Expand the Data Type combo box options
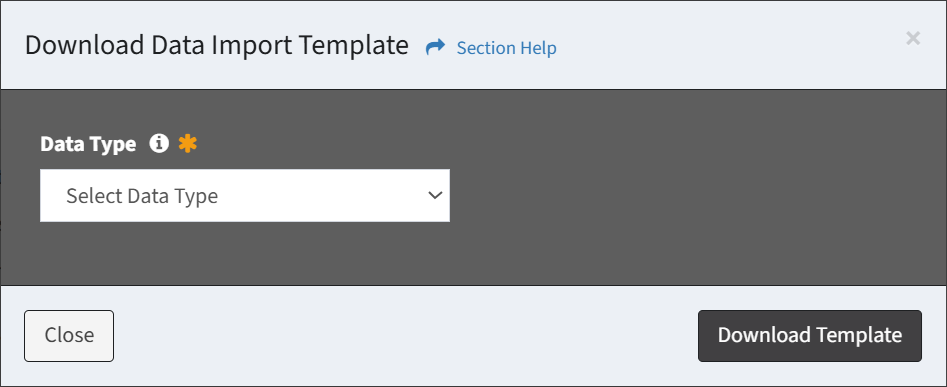Viewport: 947px width, 387px height. 245,196
